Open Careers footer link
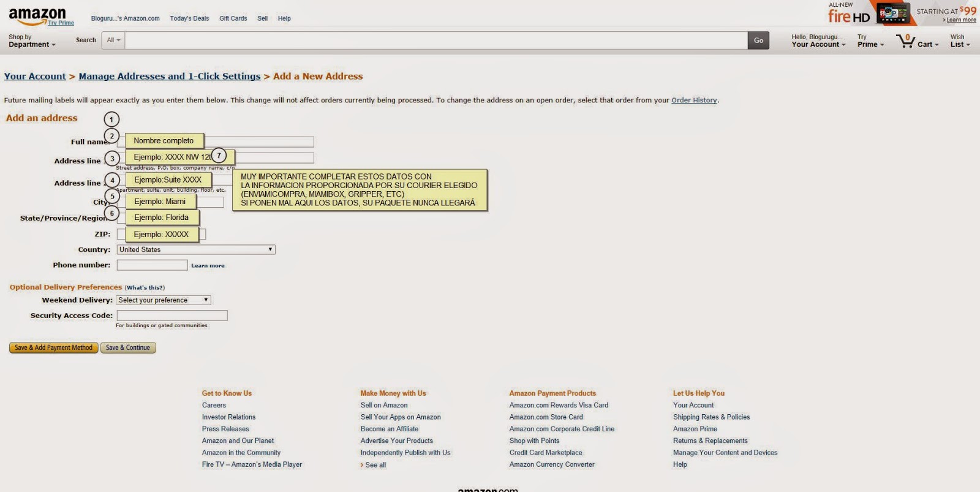Screen dimensions: 980x492 [x=214, y=406]
